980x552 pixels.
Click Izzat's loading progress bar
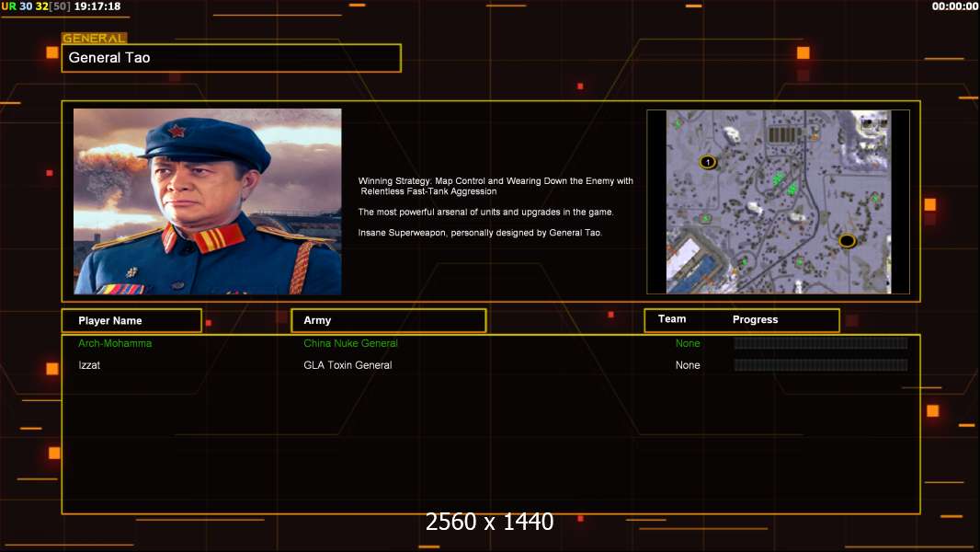tap(821, 365)
